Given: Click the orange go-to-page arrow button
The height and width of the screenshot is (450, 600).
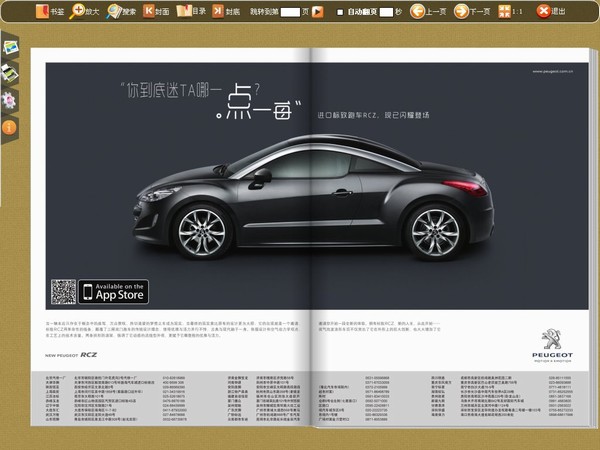Looking at the screenshot, I should tap(318, 12).
